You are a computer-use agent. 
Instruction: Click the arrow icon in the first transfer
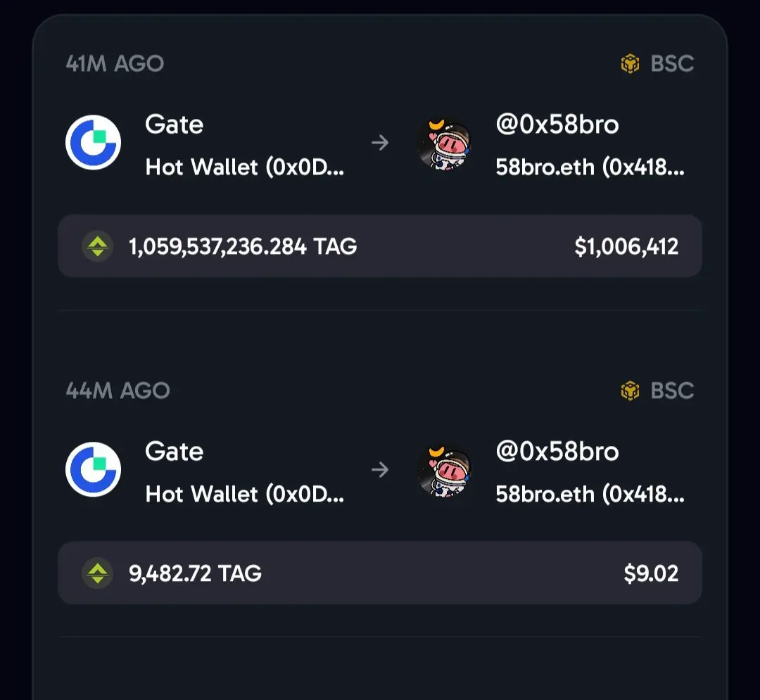[380, 142]
